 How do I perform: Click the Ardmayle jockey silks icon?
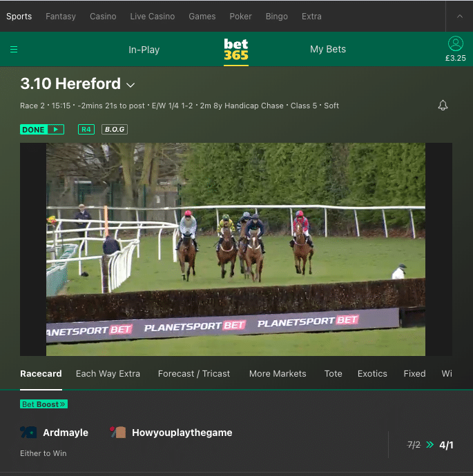pyautogui.click(x=28, y=433)
